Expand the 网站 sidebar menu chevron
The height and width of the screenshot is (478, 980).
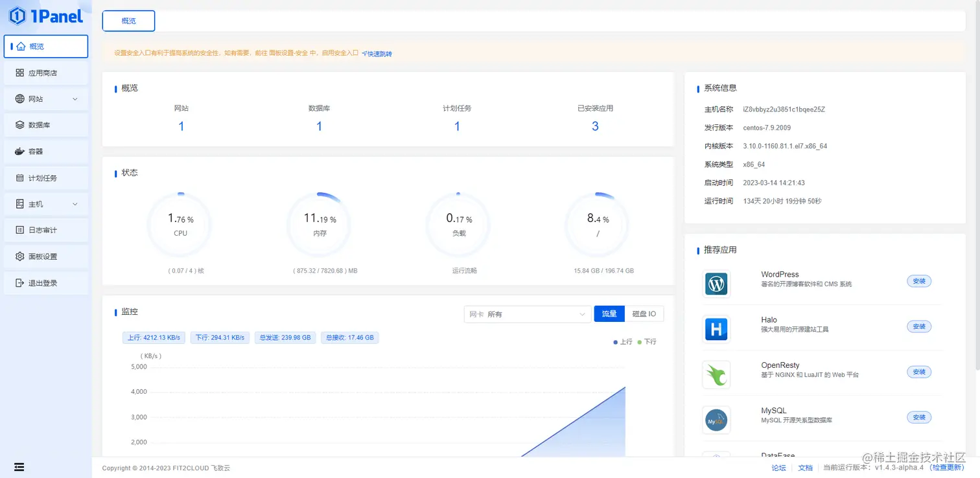pos(75,99)
